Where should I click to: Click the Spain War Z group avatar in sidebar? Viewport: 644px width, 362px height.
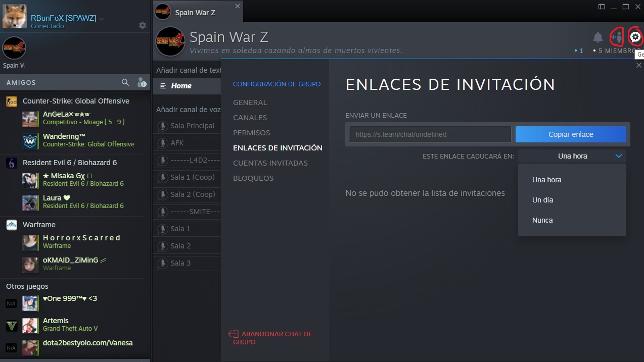click(x=14, y=48)
